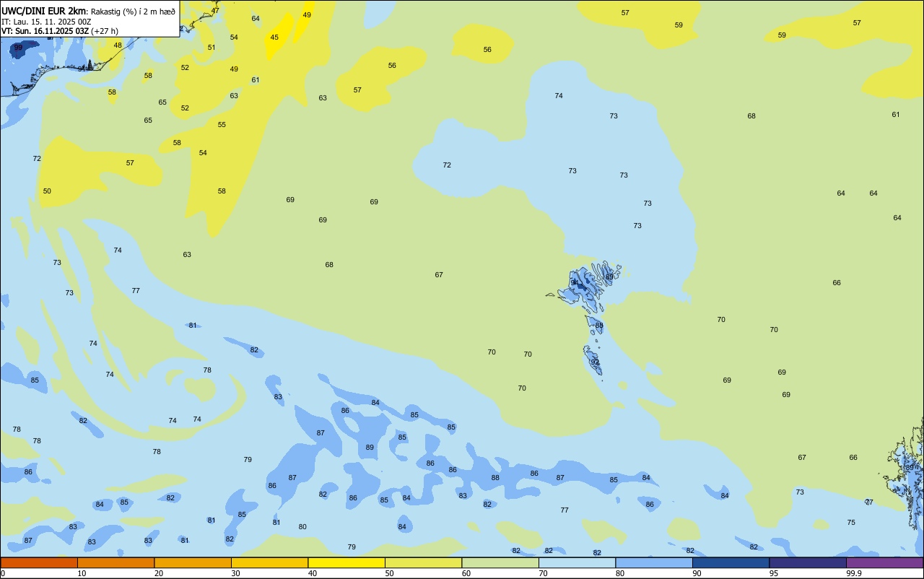Screen dimensions: 924x579
Task: Click the legend tick label '10'
Action: point(82,573)
